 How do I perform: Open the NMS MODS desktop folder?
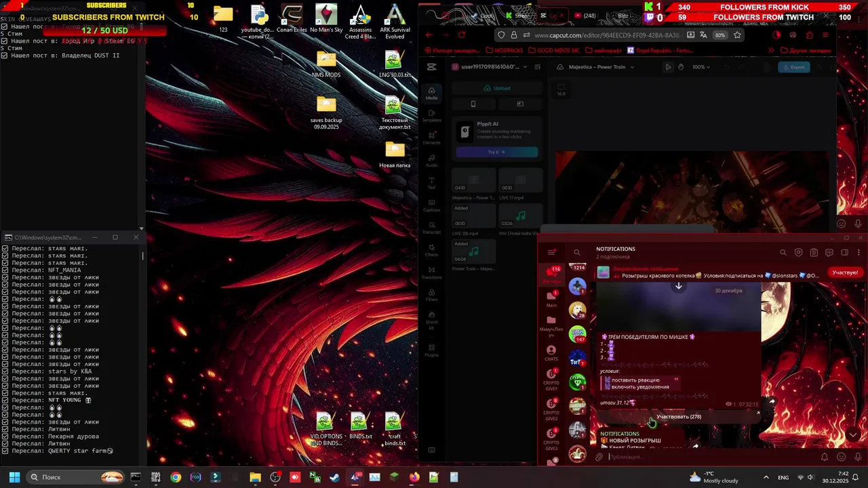coord(326,64)
